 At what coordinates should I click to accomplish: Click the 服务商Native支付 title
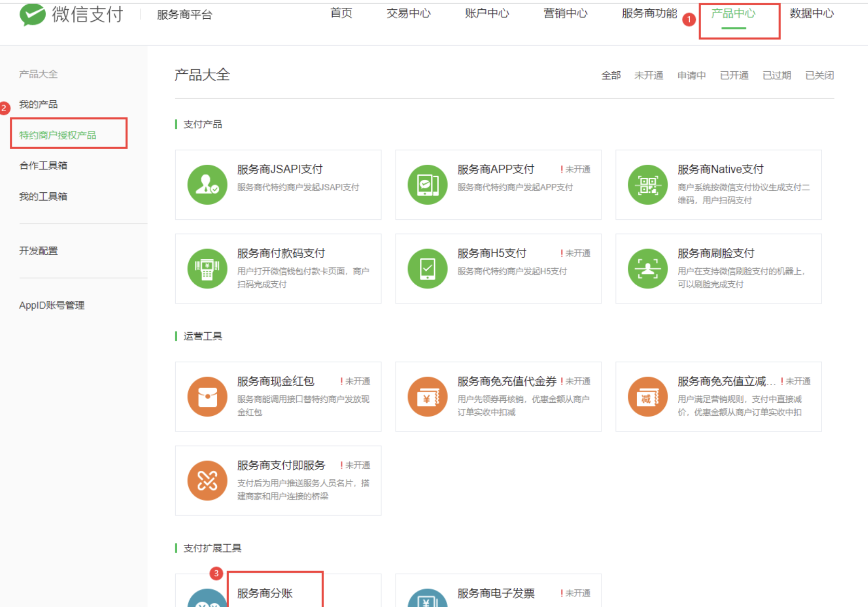[720, 169]
